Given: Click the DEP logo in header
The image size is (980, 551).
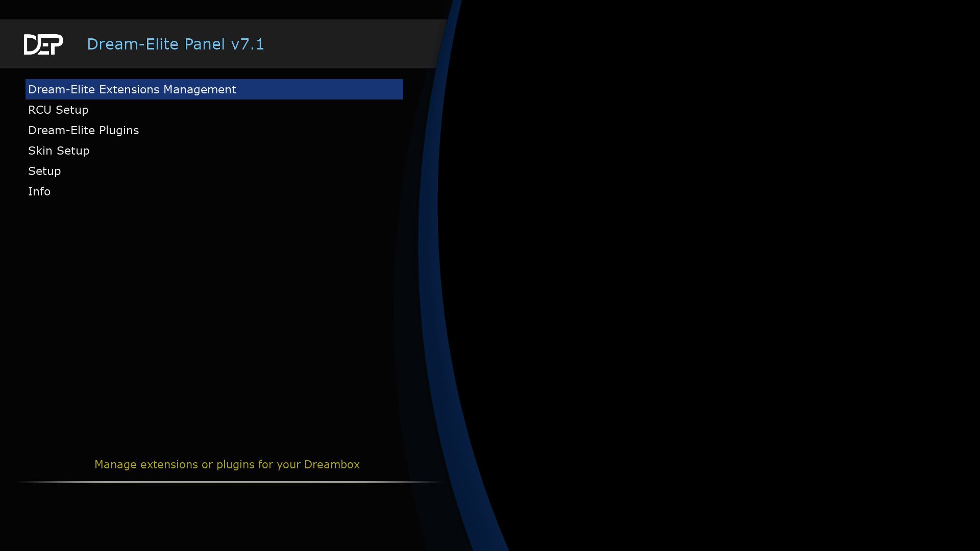Looking at the screenshot, I should pos(43,44).
